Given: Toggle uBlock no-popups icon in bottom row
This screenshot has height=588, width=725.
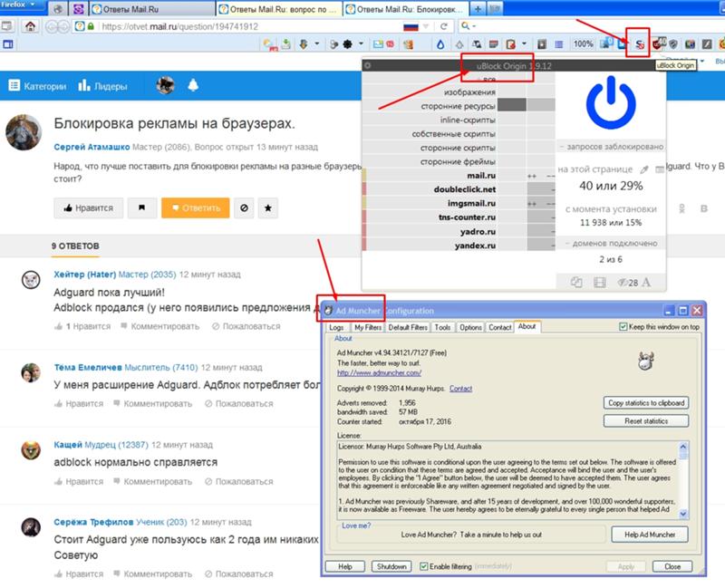Looking at the screenshot, I should coord(576,282).
